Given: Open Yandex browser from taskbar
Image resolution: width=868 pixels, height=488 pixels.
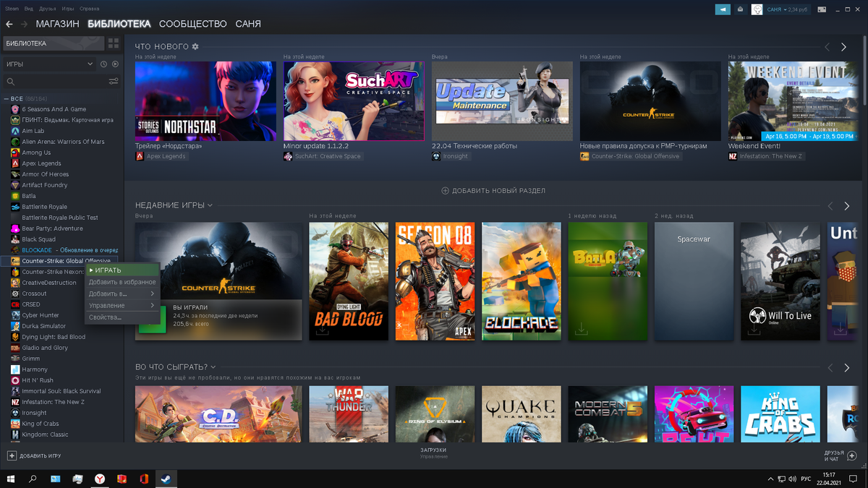Looking at the screenshot, I should point(100,479).
